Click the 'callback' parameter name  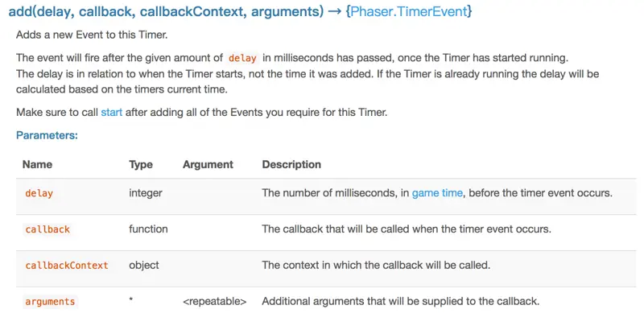[x=47, y=229]
